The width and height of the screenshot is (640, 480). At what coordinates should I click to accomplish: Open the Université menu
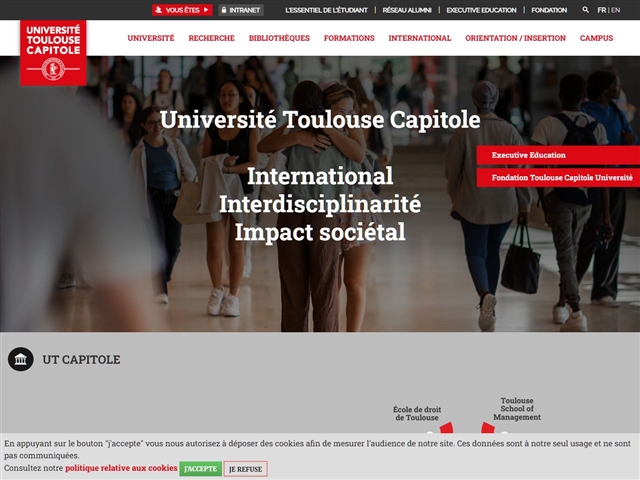(x=151, y=38)
